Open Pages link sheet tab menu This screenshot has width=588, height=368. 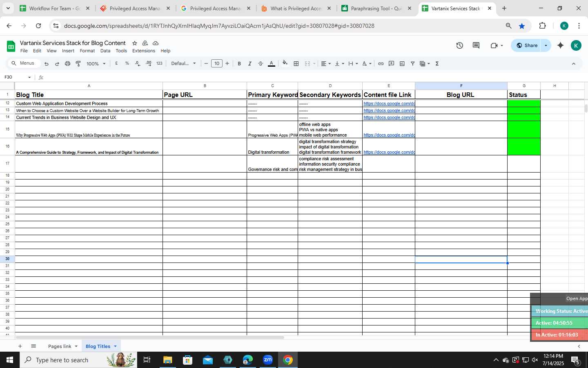76,346
